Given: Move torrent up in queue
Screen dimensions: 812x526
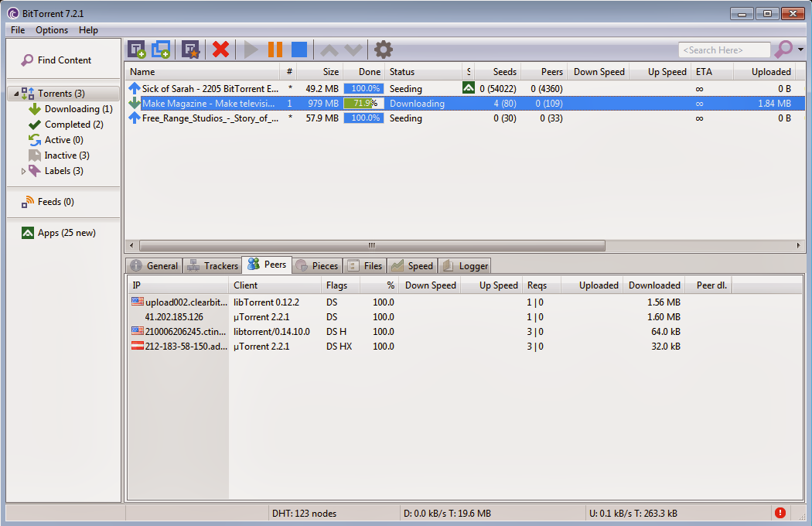Looking at the screenshot, I should pyautogui.click(x=329, y=50).
